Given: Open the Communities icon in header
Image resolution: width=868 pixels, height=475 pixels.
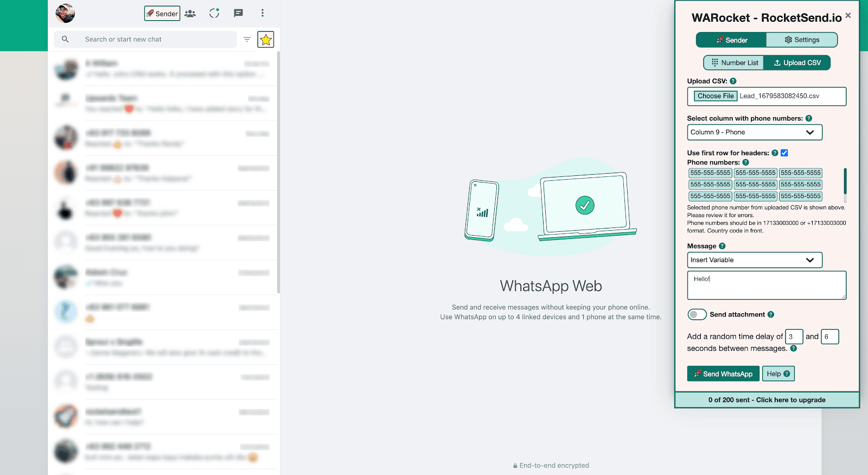Looking at the screenshot, I should tap(190, 14).
